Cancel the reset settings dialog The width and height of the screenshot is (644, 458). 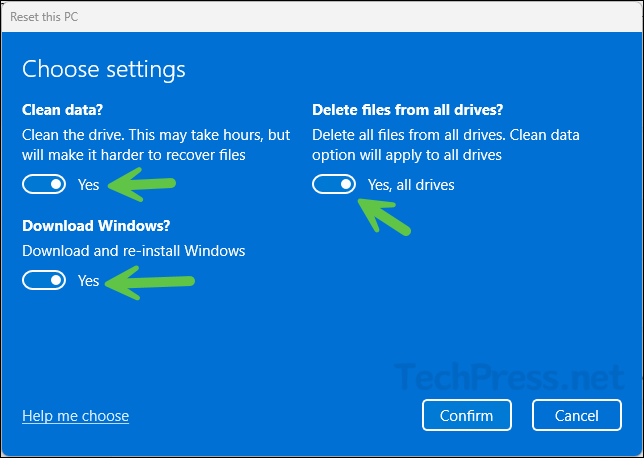[x=576, y=415]
